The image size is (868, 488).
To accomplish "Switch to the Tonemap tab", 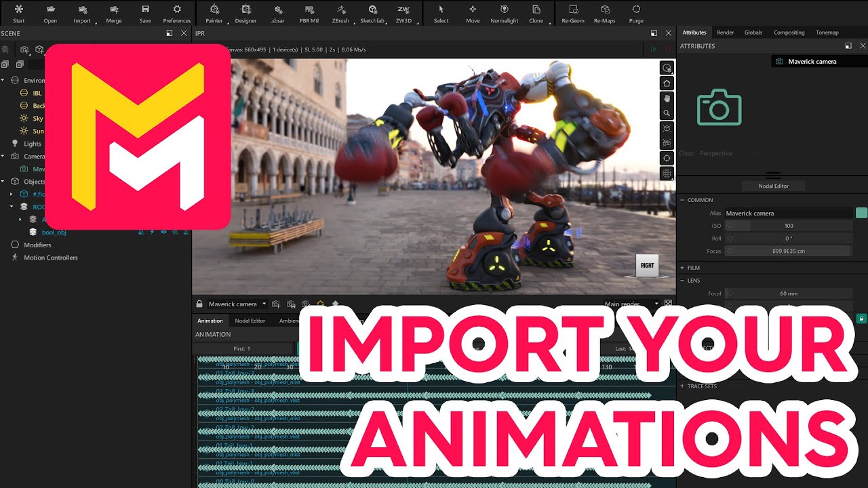I will click(x=827, y=33).
